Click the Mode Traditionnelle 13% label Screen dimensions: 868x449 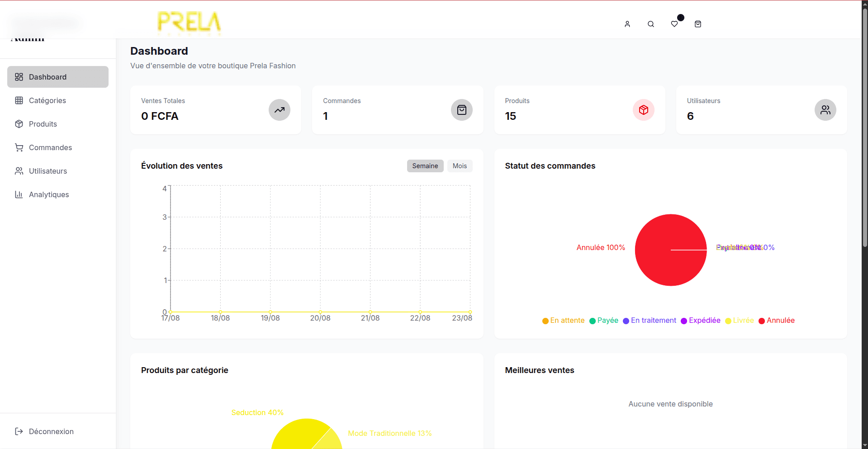coord(389,434)
